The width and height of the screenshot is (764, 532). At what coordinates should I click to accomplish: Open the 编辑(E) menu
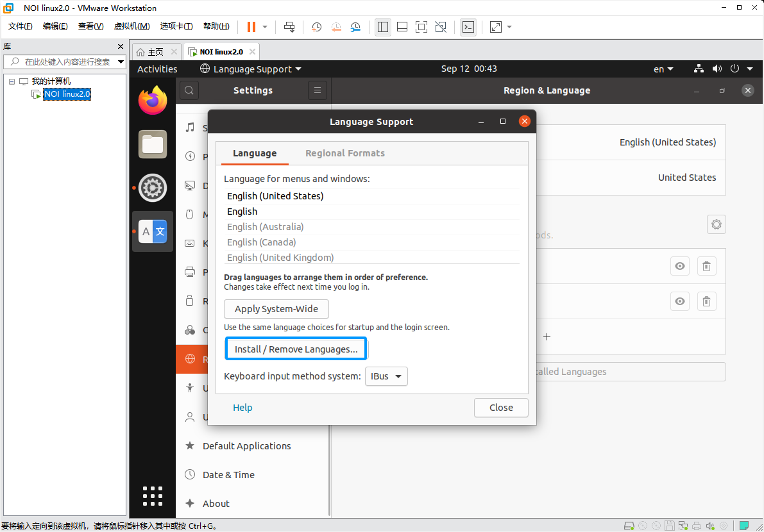tap(55, 26)
